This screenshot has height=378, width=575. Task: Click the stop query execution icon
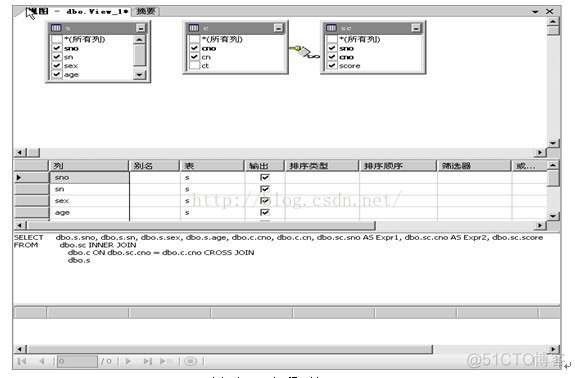click(190, 362)
